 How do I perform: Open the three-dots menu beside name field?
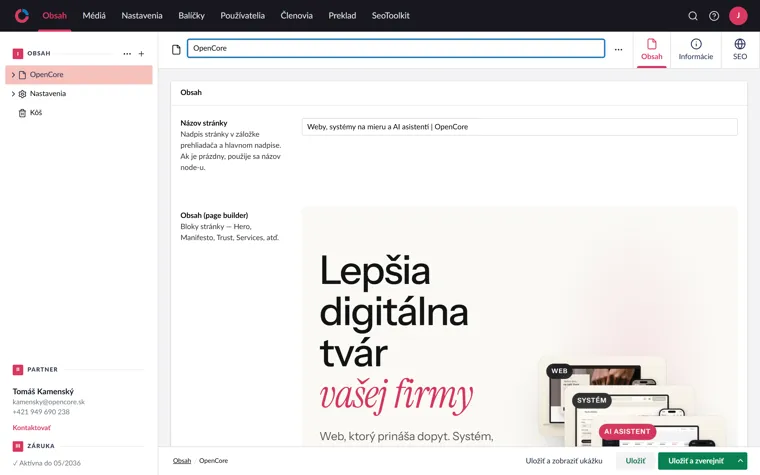[x=618, y=49]
